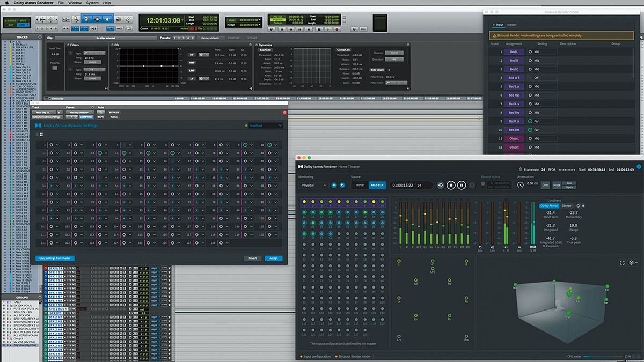Open the Physical monitoring dropdown
This screenshot has height=362, width=644.
(314, 185)
